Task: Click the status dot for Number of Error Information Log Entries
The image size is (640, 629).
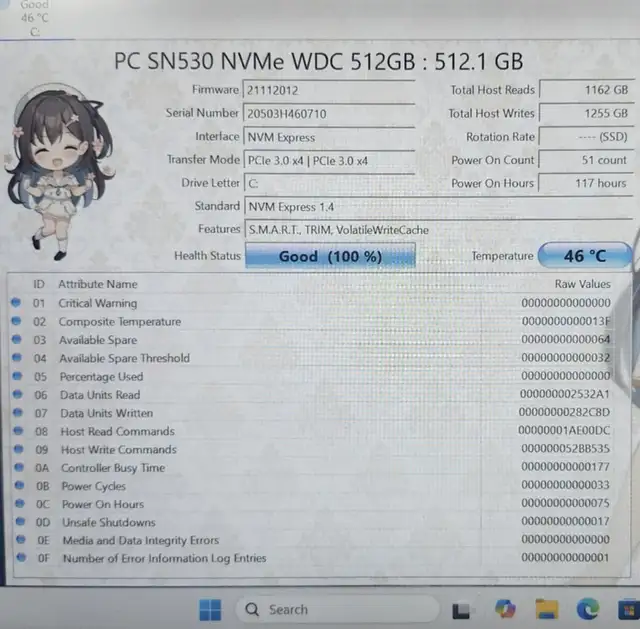Action: pos(21,557)
